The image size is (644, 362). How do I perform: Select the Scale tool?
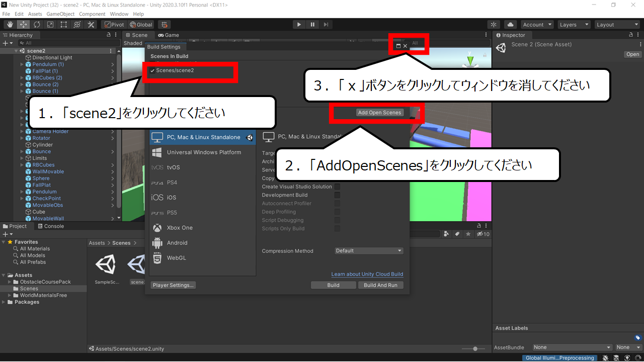[50, 25]
